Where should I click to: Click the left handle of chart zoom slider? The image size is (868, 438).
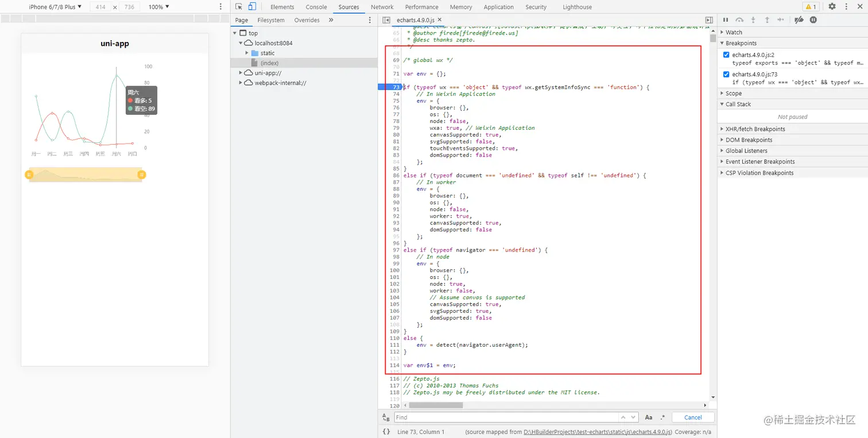(x=29, y=175)
